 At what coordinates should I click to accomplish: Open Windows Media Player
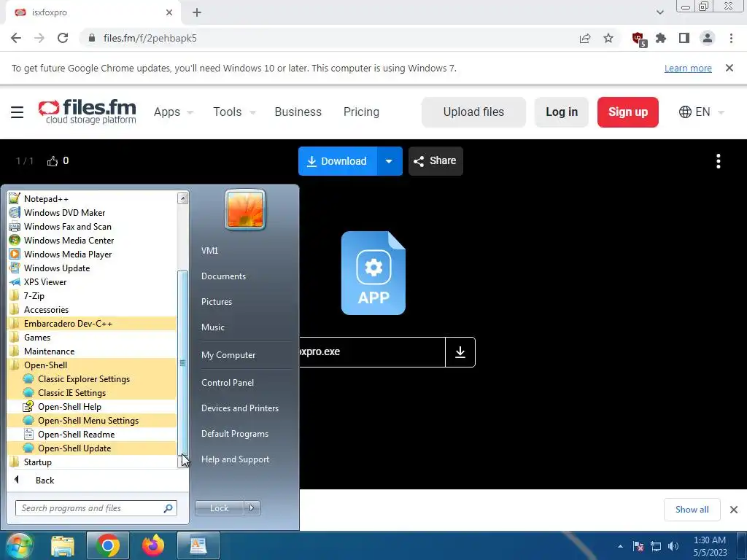(92, 254)
